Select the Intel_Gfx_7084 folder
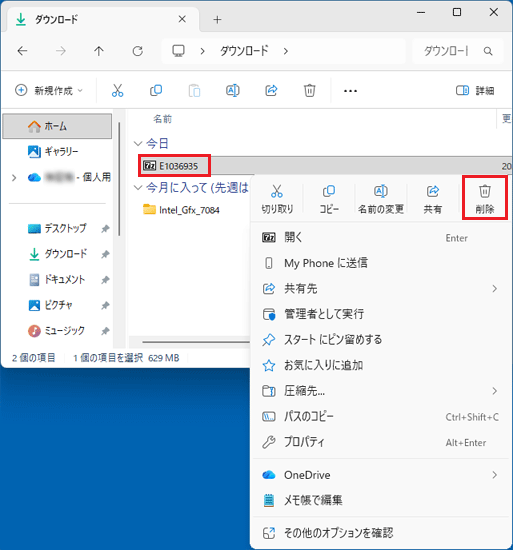Viewport: 513px width, 550px height. (181, 210)
